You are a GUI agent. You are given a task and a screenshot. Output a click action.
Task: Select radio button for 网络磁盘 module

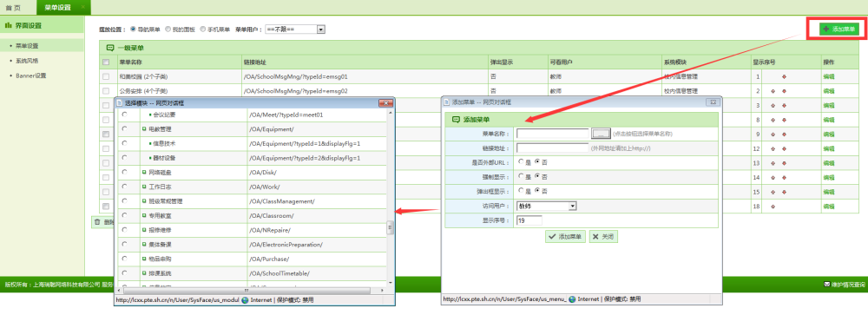[124, 172]
